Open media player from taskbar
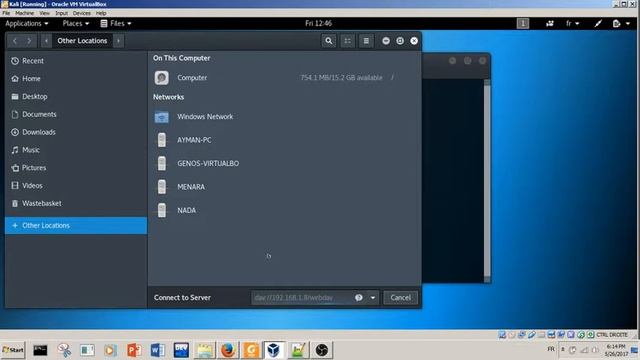 [110, 350]
